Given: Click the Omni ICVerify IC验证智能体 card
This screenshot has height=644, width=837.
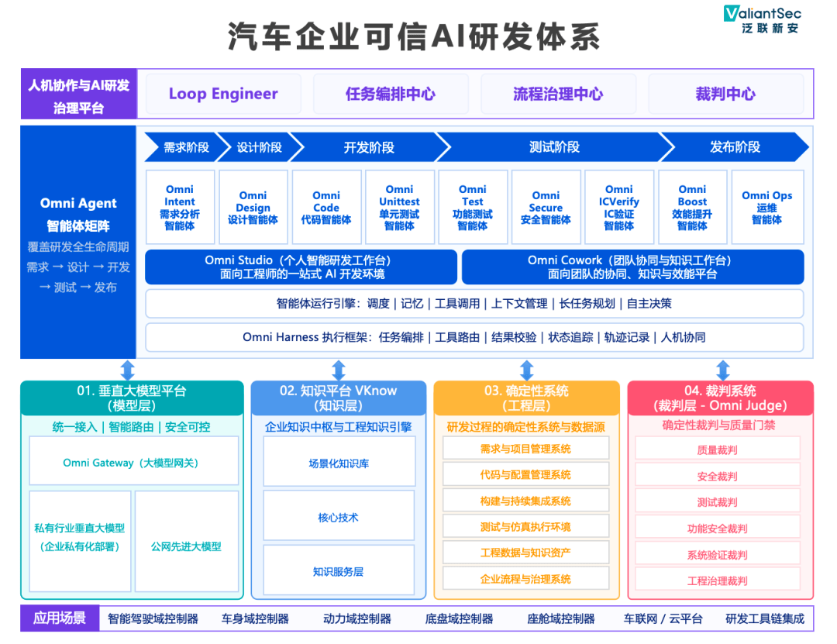Looking at the screenshot, I should (619, 207).
